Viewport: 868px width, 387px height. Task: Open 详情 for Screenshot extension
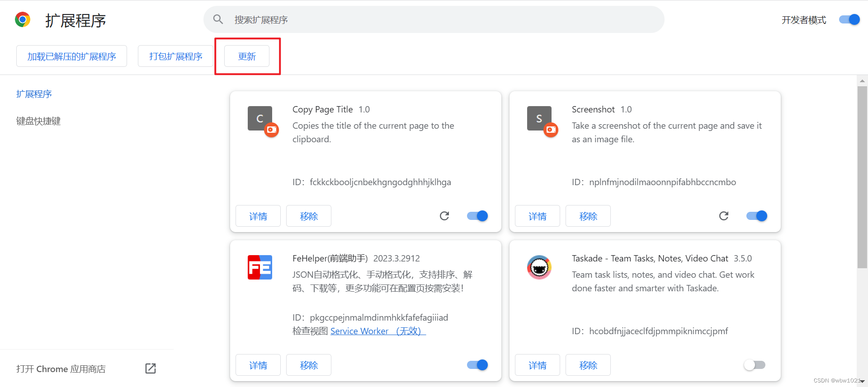(x=538, y=216)
